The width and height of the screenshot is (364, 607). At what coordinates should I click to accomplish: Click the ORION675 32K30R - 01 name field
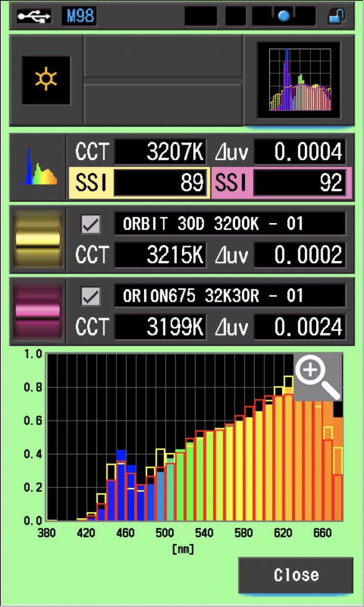(229, 296)
